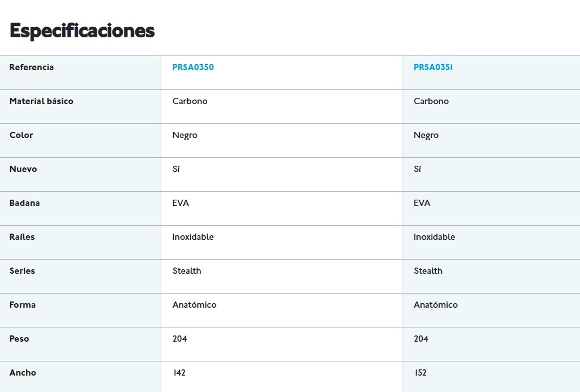Viewport: 580px width, 392px height.
Task: Select the Peso row label
Action: 19,339
